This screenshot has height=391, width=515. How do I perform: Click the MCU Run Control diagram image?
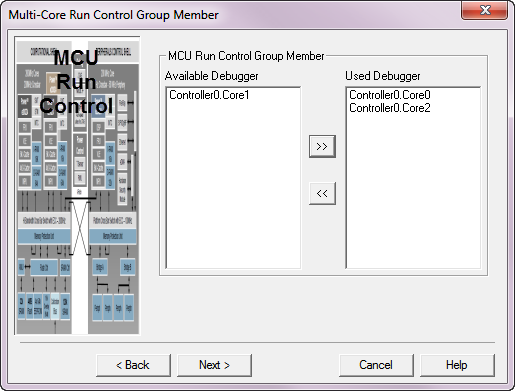[77, 185]
